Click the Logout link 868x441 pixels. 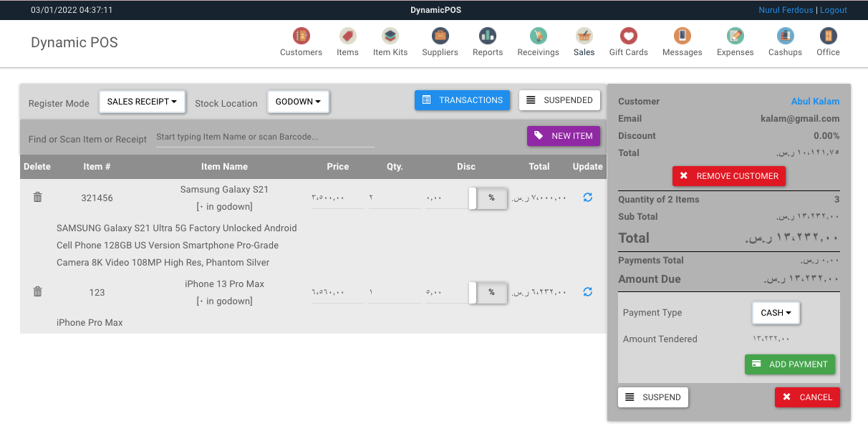point(834,10)
